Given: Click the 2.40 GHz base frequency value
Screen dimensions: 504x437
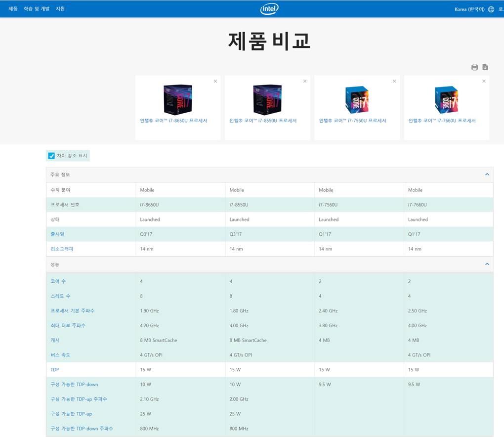Looking at the screenshot, I should [328, 310].
